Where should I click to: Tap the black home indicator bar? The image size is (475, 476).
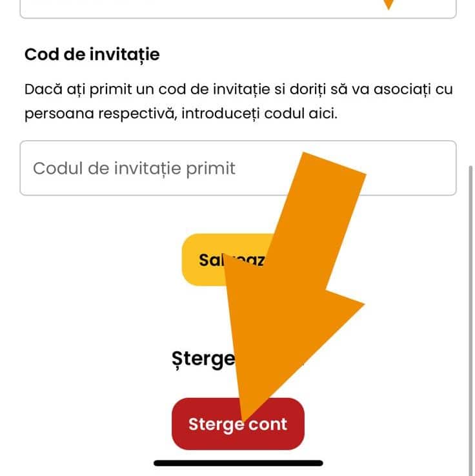pos(238,463)
